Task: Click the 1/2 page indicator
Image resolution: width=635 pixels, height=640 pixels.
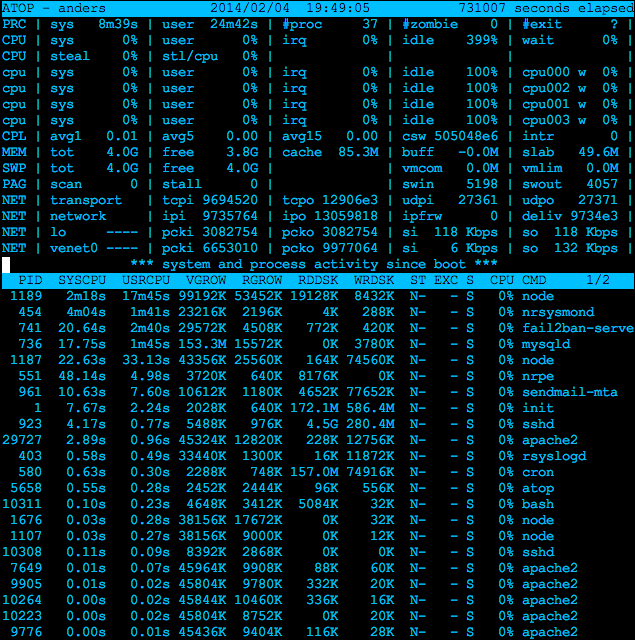Action: click(x=598, y=280)
